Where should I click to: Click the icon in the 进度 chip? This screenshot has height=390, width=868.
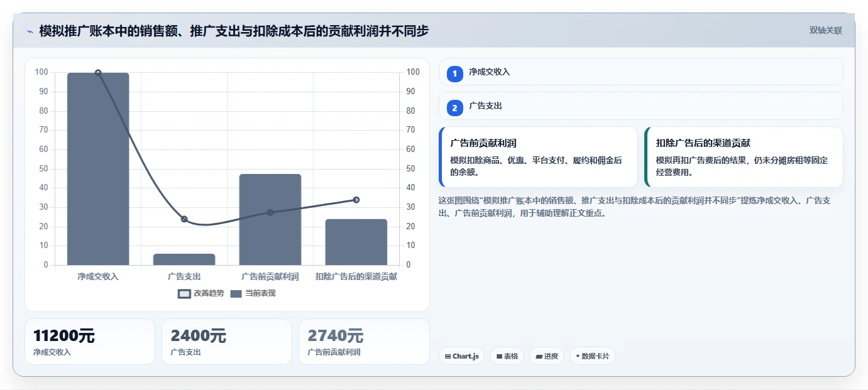pyautogui.click(x=539, y=356)
